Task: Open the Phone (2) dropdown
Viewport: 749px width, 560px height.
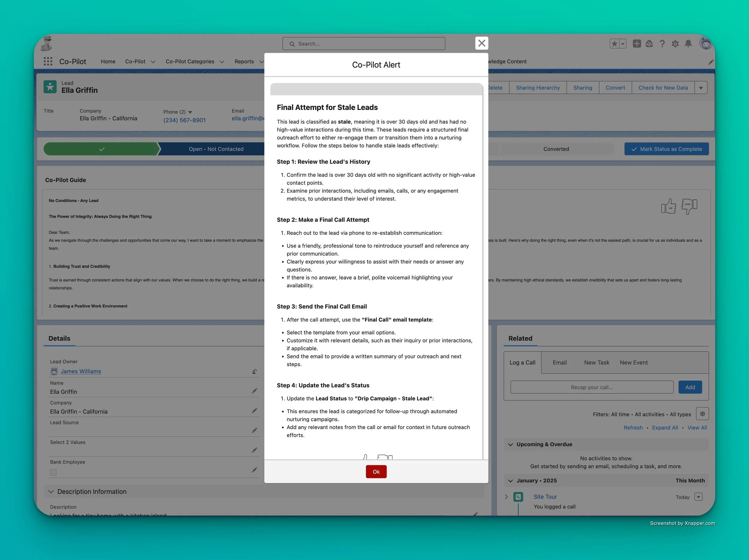Action: click(x=190, y=112)
